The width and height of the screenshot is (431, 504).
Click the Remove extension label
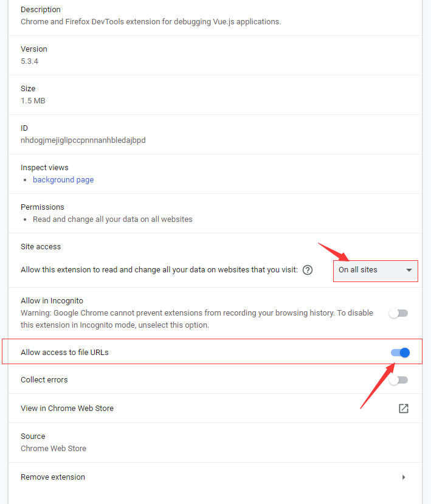click(53, 477)
